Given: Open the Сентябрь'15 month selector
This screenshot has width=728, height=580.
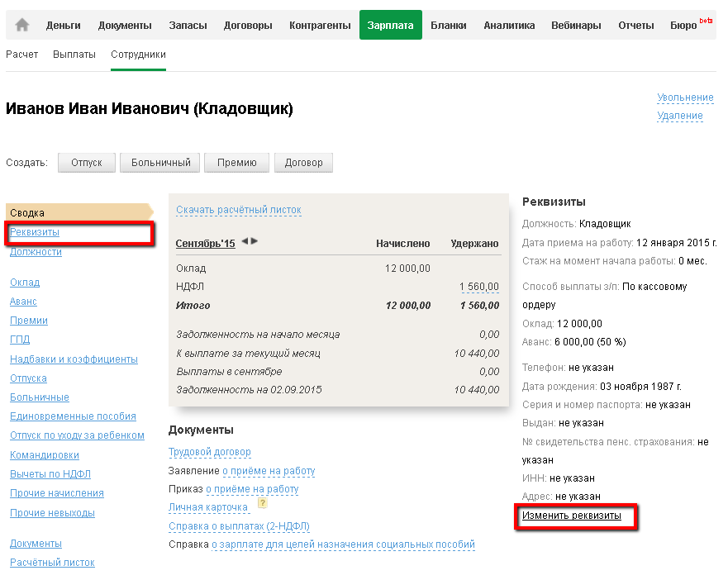Looking at the screenshot, I should (206, 244).
